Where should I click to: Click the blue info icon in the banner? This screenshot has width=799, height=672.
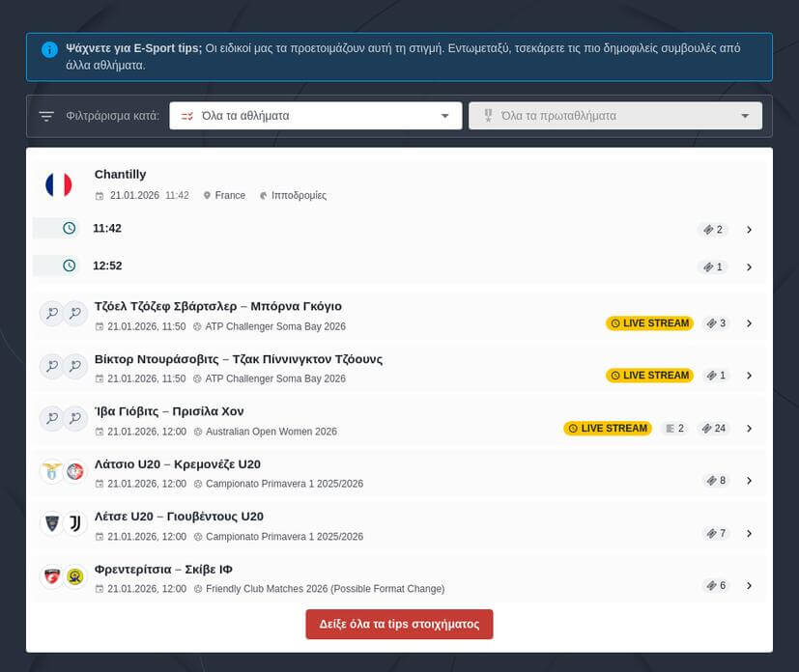tap(49, 49)
